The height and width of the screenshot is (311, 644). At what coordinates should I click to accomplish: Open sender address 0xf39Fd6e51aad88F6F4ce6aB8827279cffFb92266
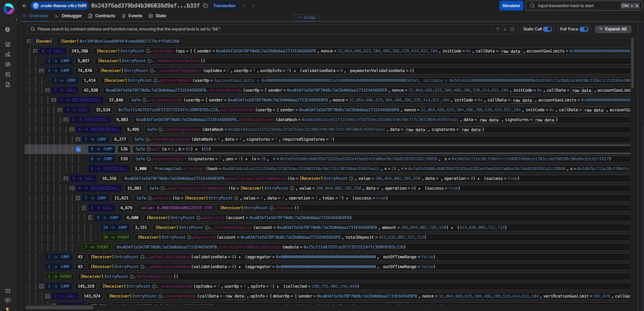pyautogui.click(x=130, y=41)
